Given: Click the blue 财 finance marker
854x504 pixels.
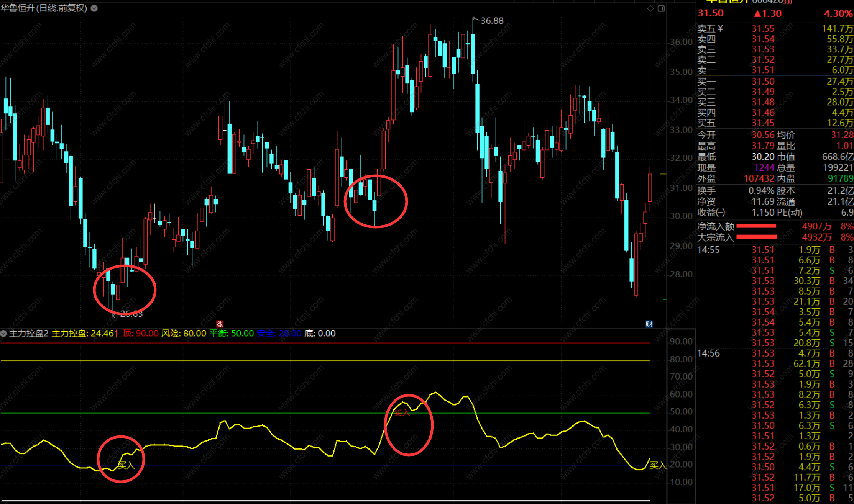Looking at the screenshot, I should [649, 324].
